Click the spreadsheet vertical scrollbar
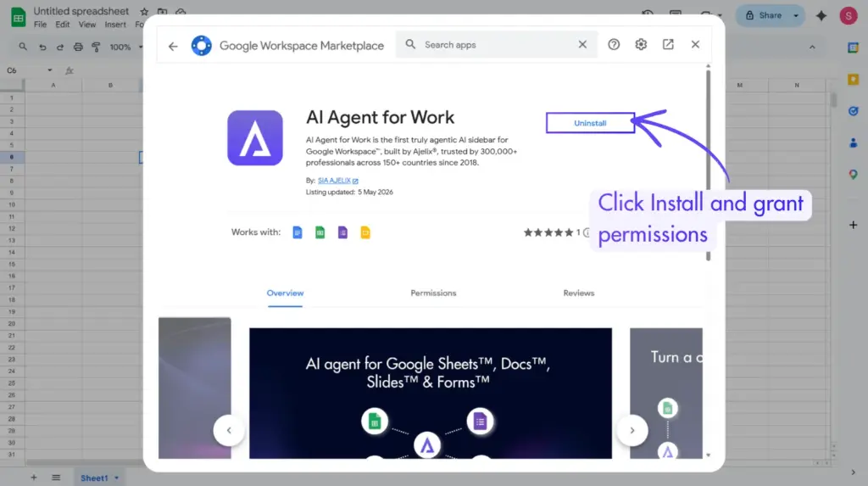The height and width of the screenshot is (486, 868). coord(834,100)
